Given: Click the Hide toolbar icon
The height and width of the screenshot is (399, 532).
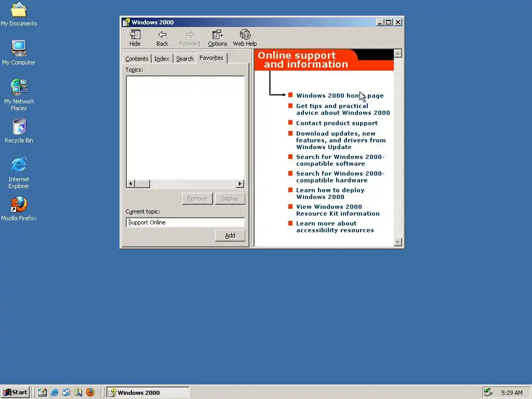Looking at the screenshot, I should (135, 38).
